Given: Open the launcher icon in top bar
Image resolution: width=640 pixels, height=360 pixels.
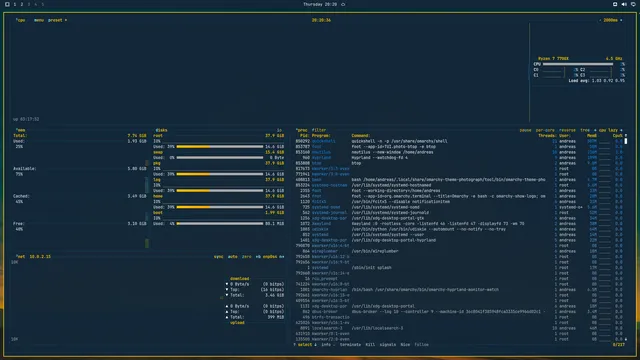Looking at the screenshot, I should [7, 4].
